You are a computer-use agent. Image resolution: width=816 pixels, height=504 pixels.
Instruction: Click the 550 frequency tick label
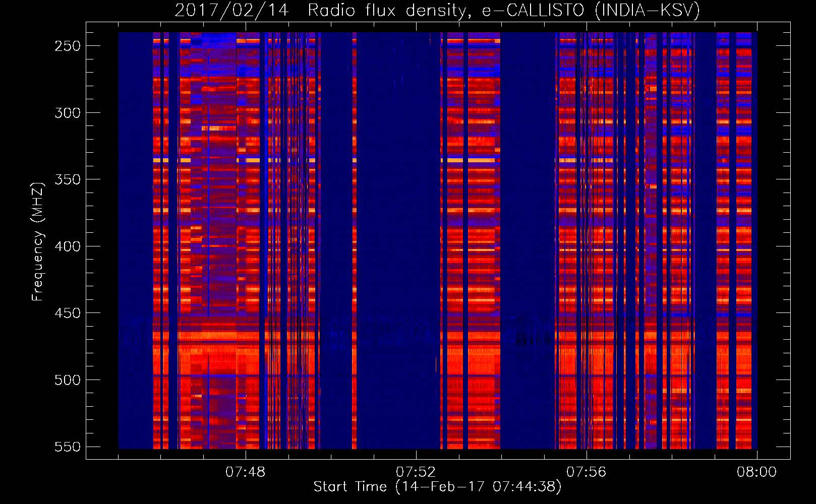coord(68,447)
